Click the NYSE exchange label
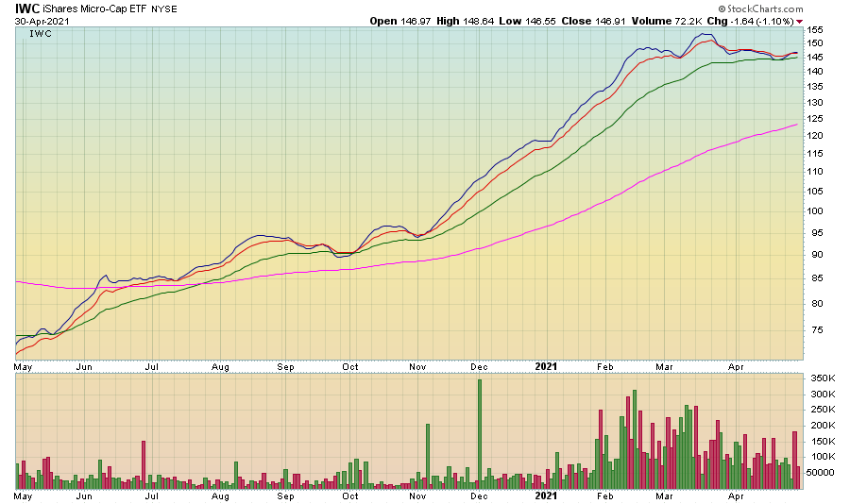 click(163, 9)
